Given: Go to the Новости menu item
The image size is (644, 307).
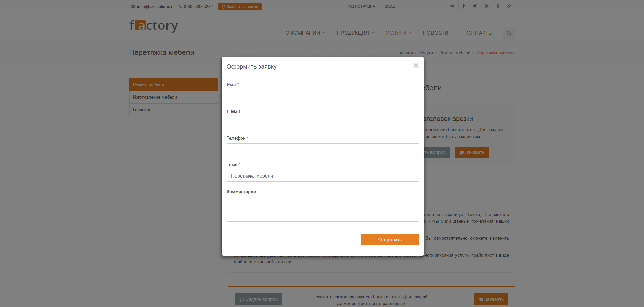Looking at the screenshot, I should pyautogui.click(x=435, y=33).
